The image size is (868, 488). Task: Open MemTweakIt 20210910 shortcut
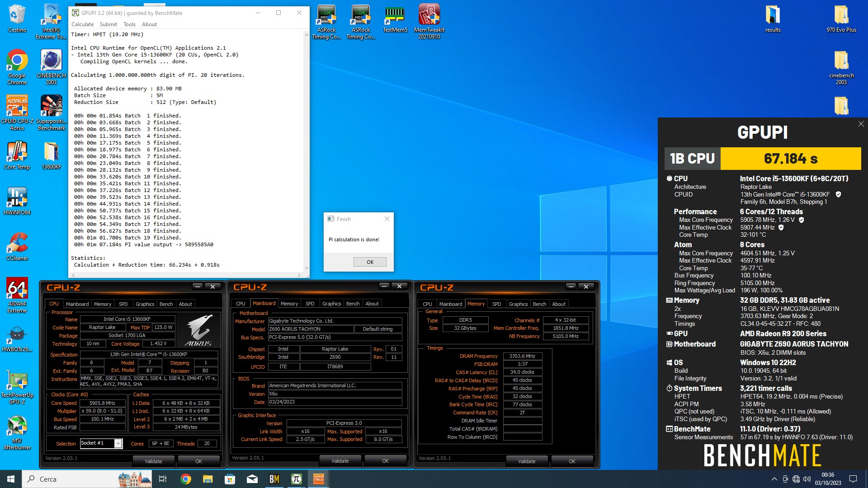[x=429, y=21]
